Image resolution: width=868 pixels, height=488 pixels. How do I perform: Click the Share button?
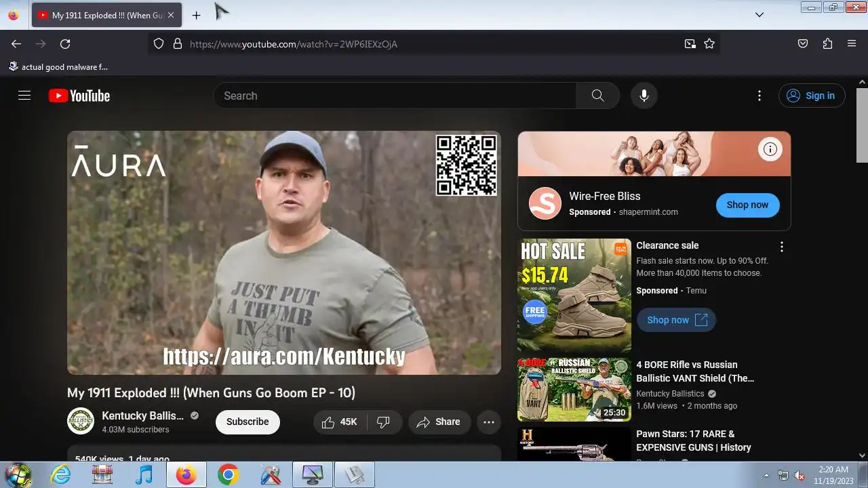point(439,422)
